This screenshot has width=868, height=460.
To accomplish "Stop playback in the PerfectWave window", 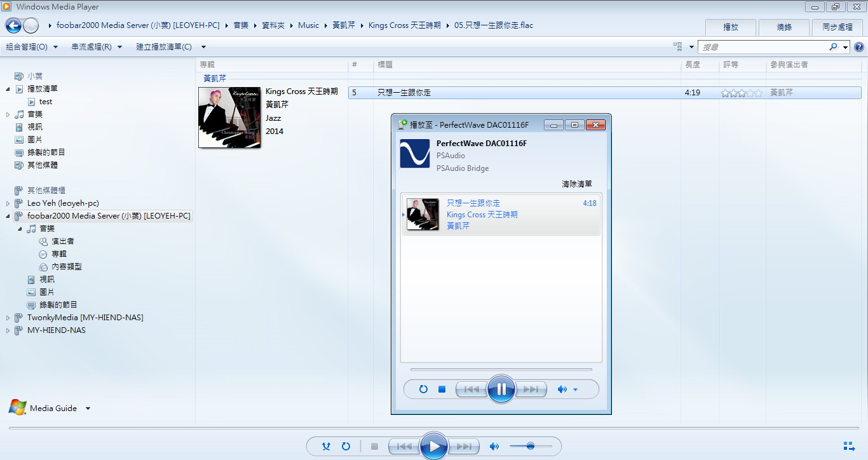I will click(x=442, y=389).
